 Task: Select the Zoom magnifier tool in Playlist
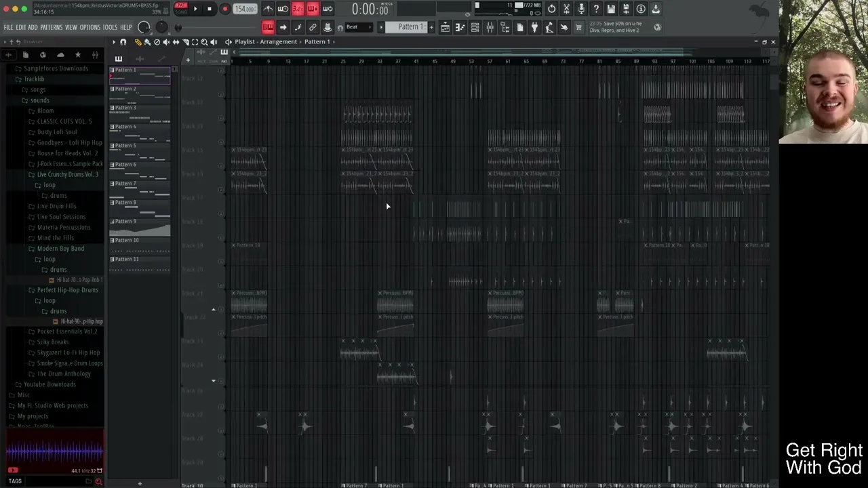click(x=204, y=42)
